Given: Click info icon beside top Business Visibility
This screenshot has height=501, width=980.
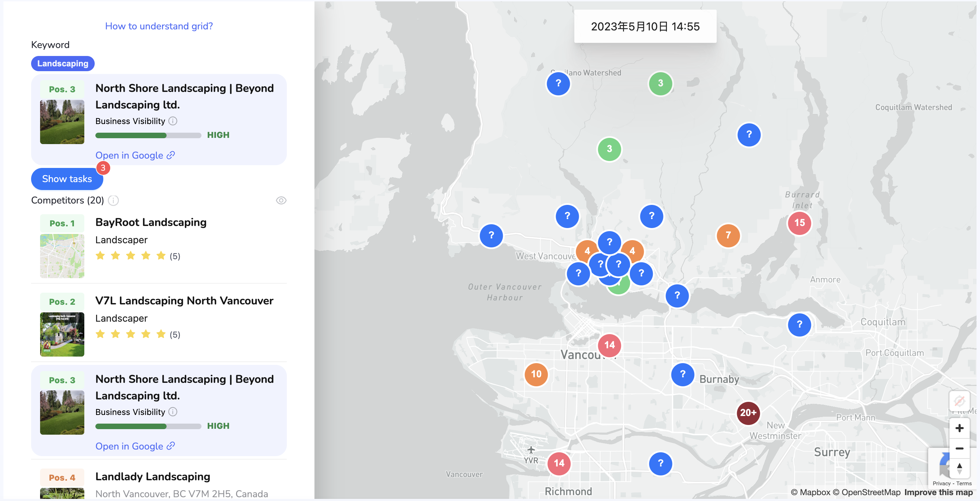Looking at the screenshot, I should point(173,121).
